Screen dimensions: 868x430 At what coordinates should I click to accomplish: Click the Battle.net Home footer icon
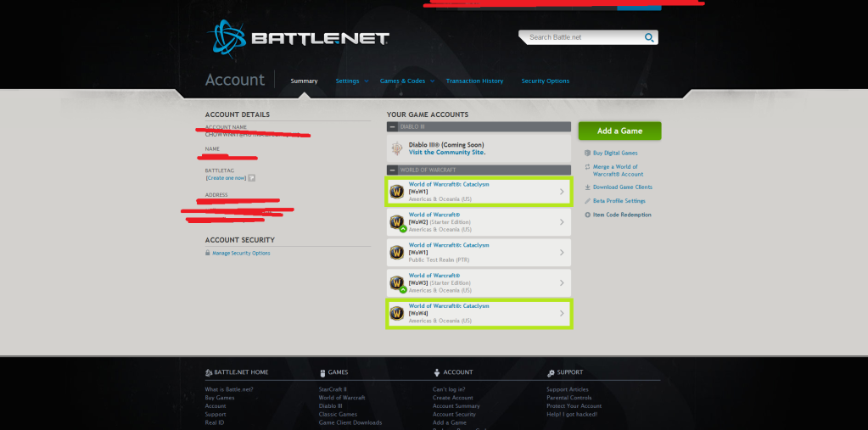tap(208, 373)
